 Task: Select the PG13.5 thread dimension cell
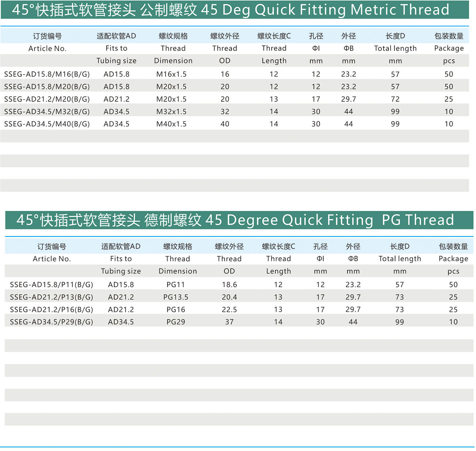(176, 297)
